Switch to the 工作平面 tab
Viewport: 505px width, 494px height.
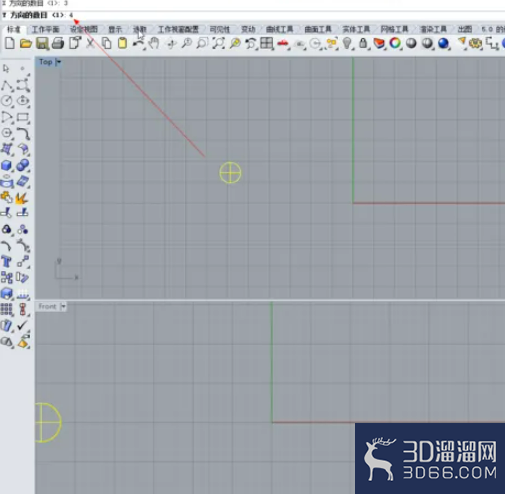point(45,29)
